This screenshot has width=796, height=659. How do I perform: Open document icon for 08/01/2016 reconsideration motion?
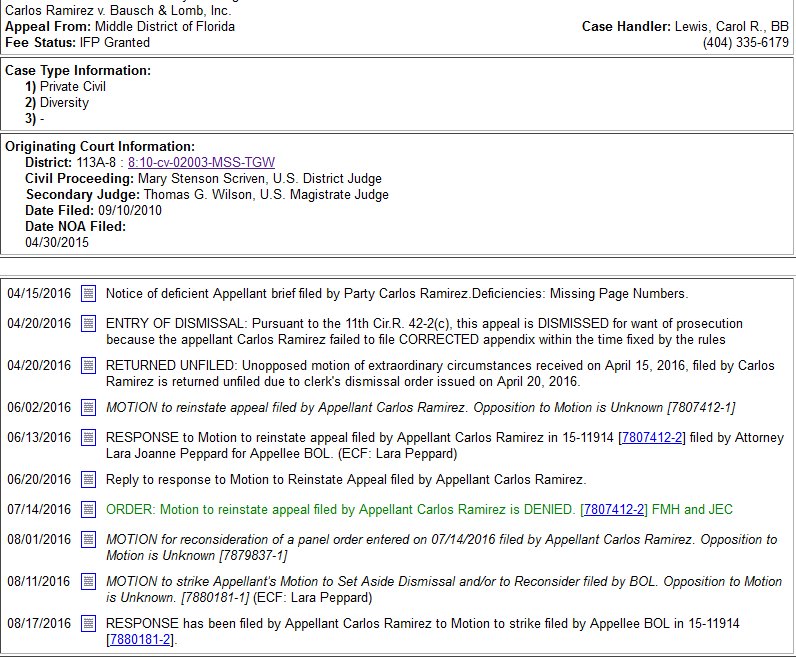pyautogui.click(x=88, y=540)
